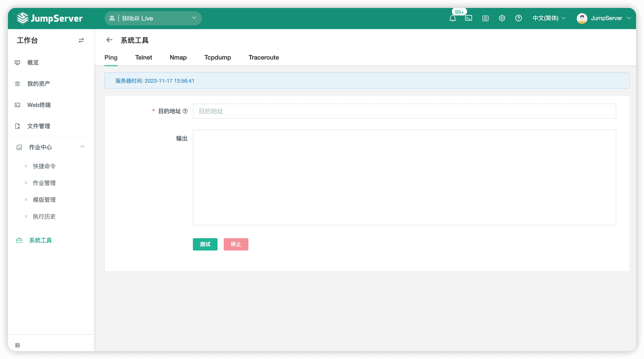Image resolution: width=644 pixels, height=359 pixels.
Task: Open the web terminal icon in header
Action: coord(469,18)
